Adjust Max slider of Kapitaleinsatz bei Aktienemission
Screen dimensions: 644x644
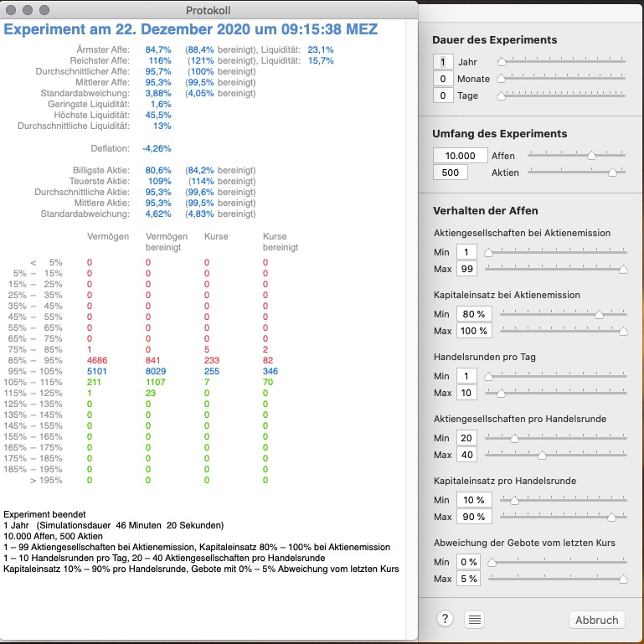623,331
